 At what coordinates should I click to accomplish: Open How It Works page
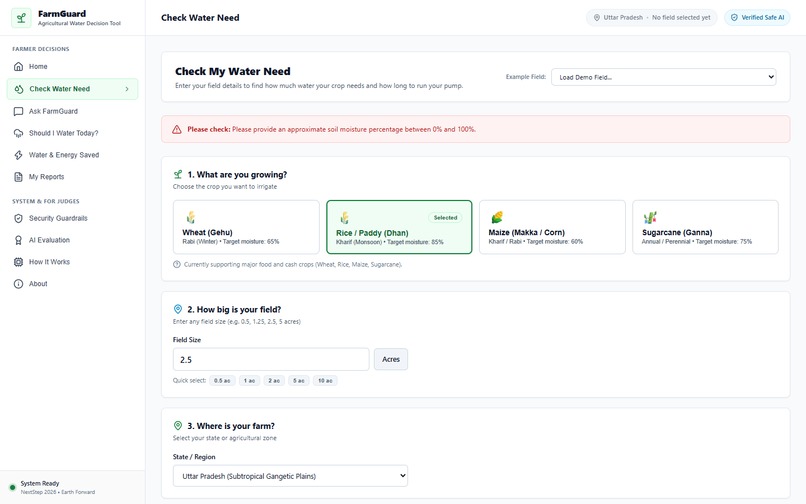click(x=72, y=262)
